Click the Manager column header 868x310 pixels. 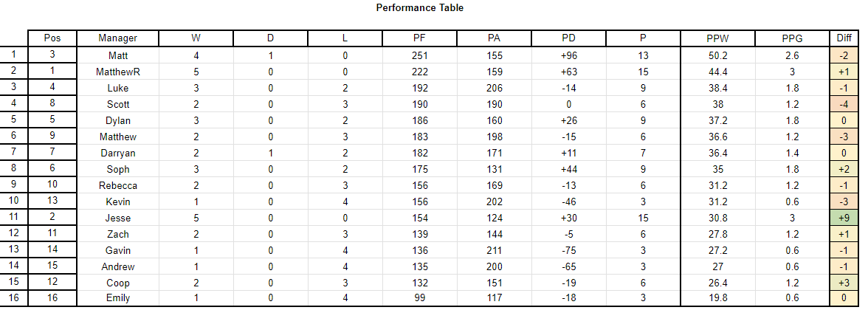tap(118, 38)
